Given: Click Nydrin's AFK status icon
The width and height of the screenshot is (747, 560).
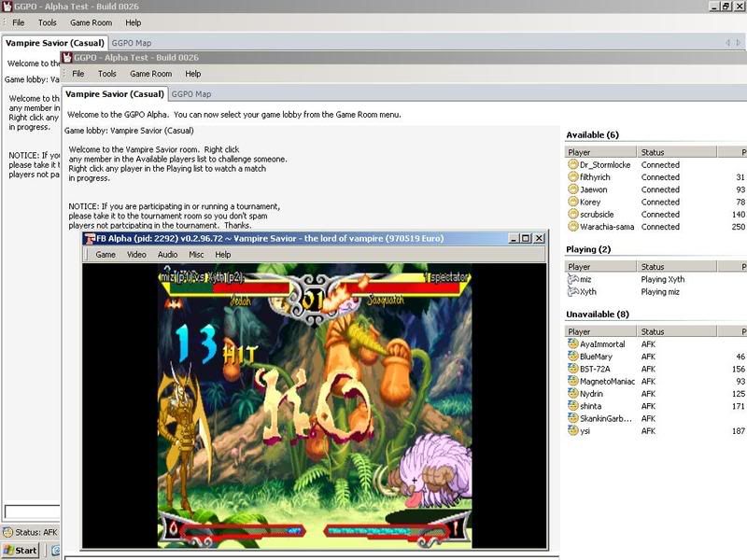Looking at the screenshot, I should coord(572,393).
